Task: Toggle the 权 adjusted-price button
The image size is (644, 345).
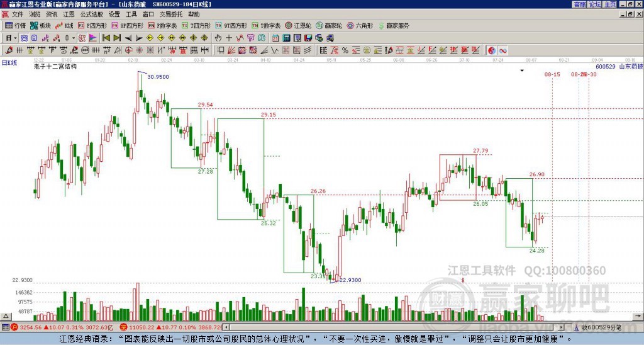Action: 82,38
